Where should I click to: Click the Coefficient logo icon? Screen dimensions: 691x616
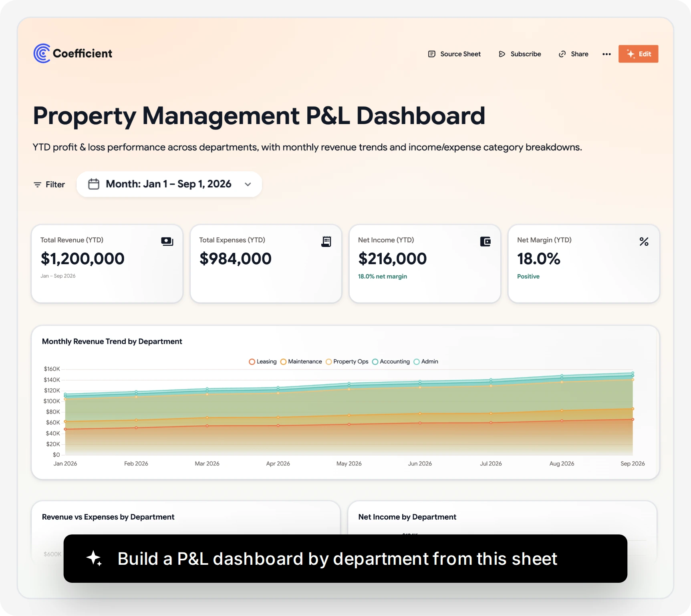click(42, 53)
